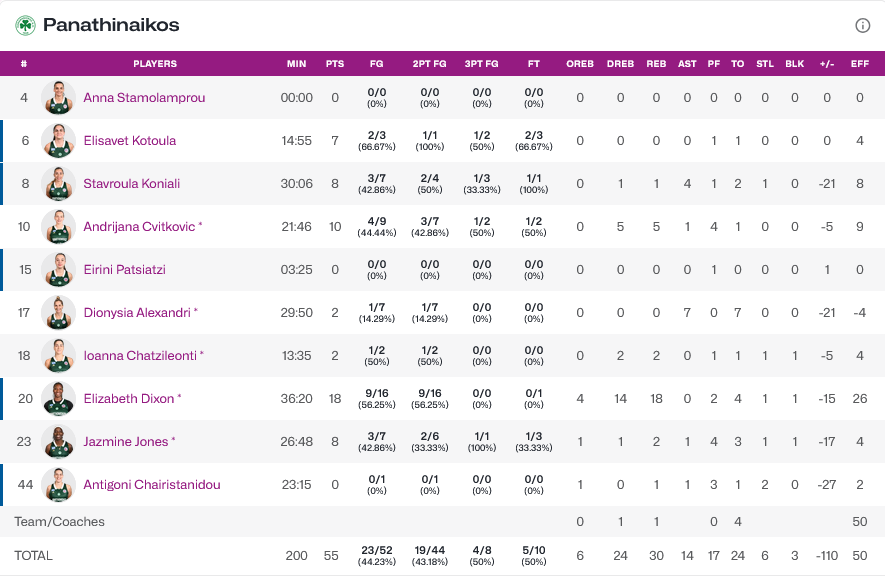View Antigoni Chairistanidou's player page
The image size is (885, 576).
[152, 485]
